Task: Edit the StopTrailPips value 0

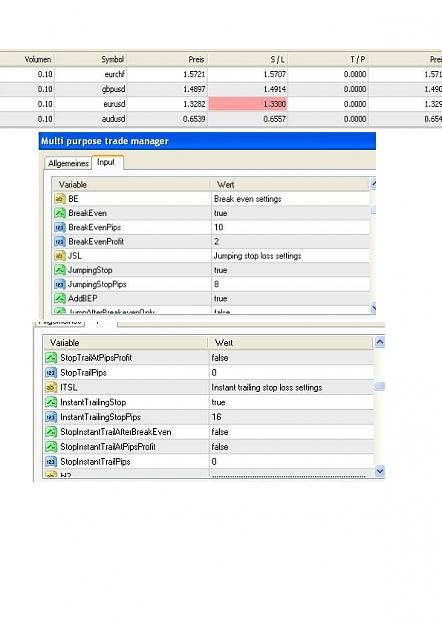Action: coord(291,373)
